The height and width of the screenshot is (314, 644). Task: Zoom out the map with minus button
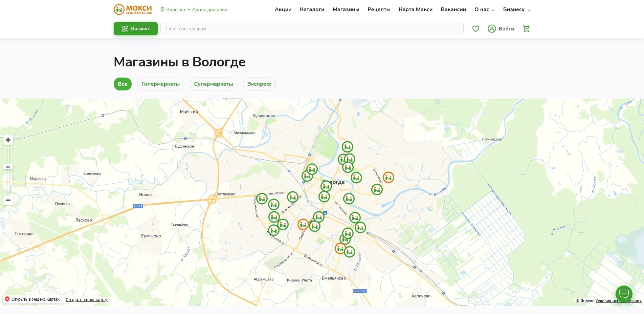[x=8, y=200]
